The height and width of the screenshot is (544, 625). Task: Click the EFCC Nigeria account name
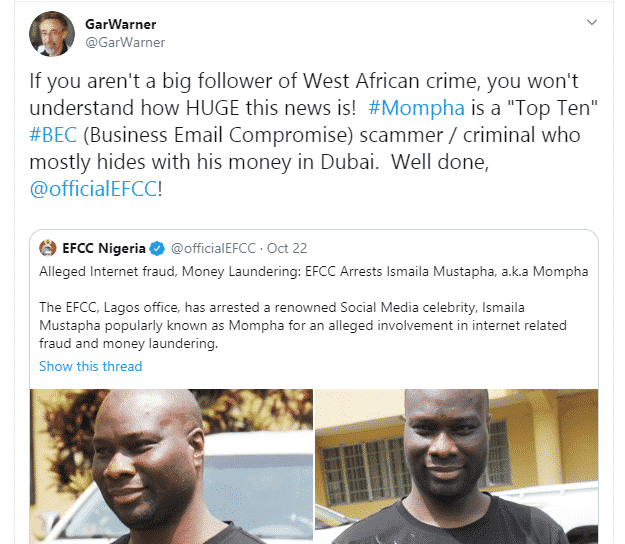(x=104, y=248)
